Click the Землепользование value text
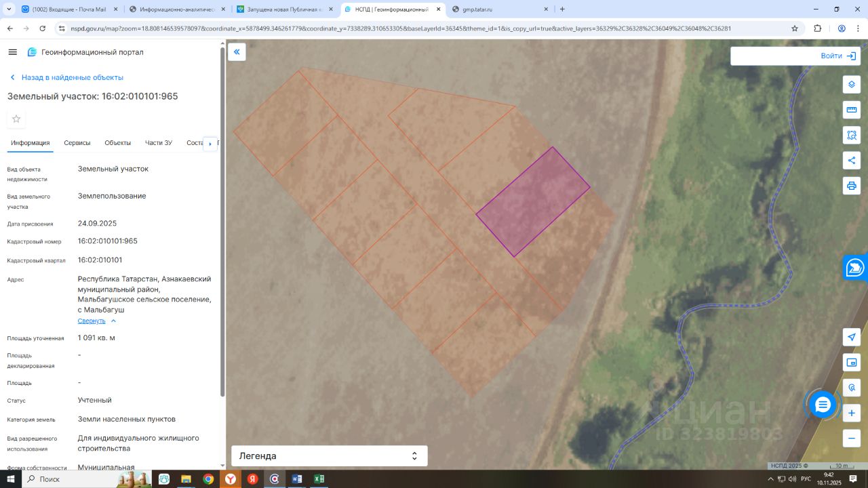 coord(112,197)
